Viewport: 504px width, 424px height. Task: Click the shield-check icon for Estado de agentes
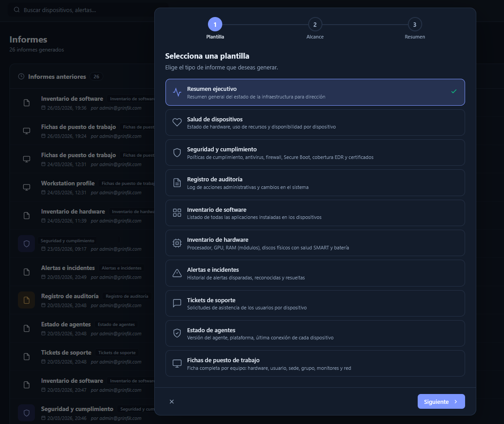pyautogui.click(x=177, y=334)
